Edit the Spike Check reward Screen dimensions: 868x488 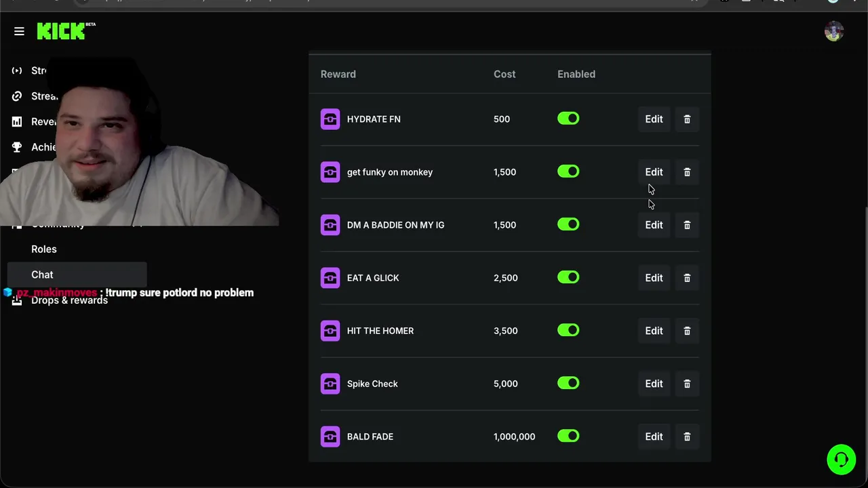[654, 384]
